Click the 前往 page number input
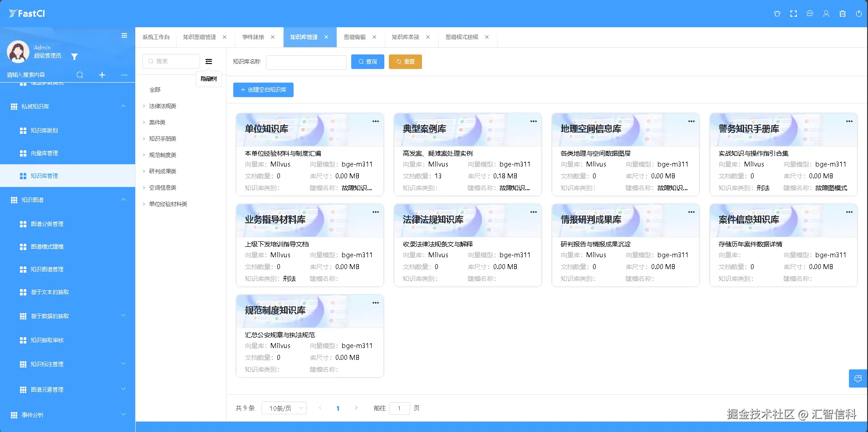The height and width of the screenshot is (432, 868). [400, 408]
